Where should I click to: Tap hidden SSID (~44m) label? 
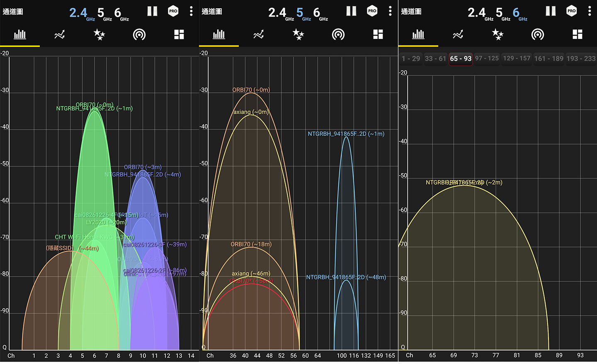pyautogui.click(x=72, y=248)
